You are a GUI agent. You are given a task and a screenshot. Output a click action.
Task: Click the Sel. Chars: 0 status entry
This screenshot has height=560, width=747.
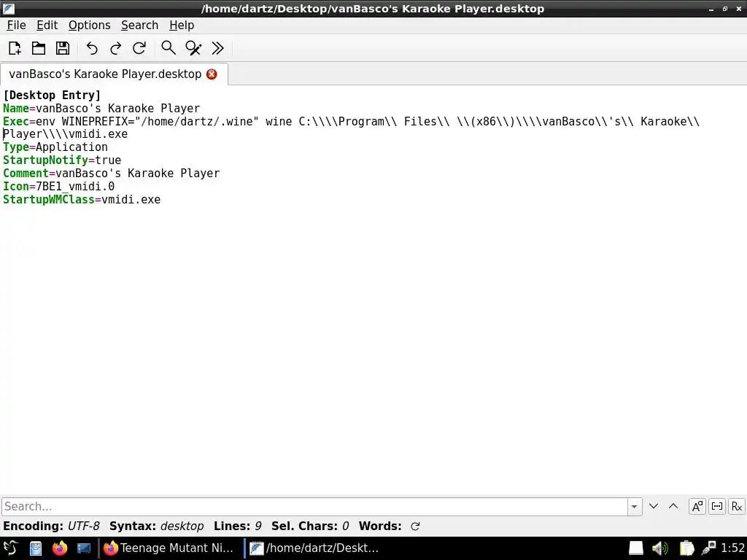click(310, 526)
